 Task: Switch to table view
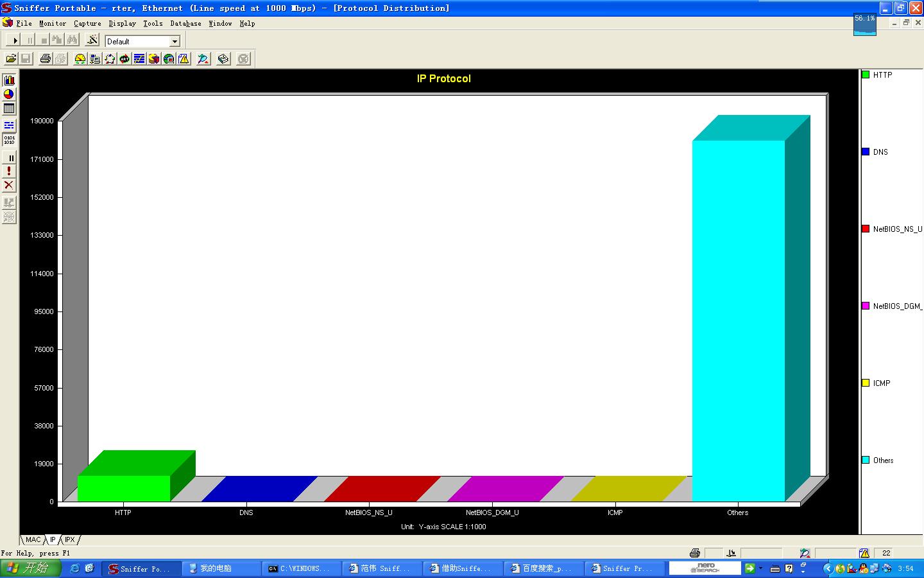coord(9,109)
